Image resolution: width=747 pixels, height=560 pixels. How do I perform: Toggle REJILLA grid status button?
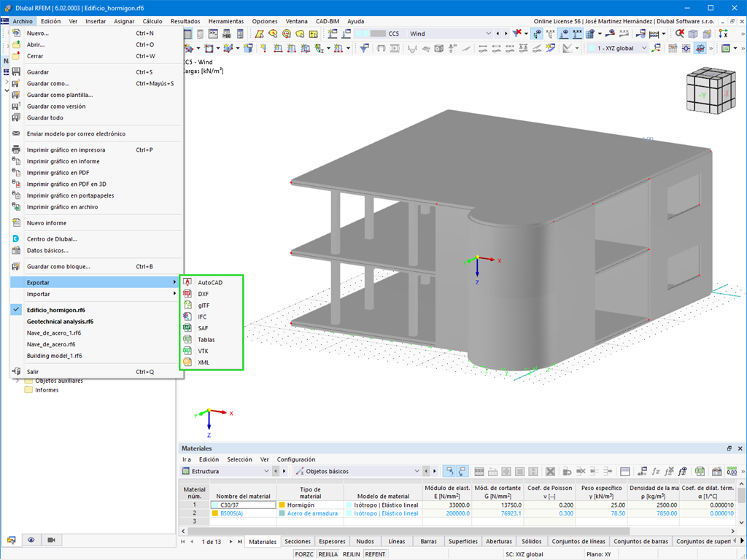tap(328, 554)
